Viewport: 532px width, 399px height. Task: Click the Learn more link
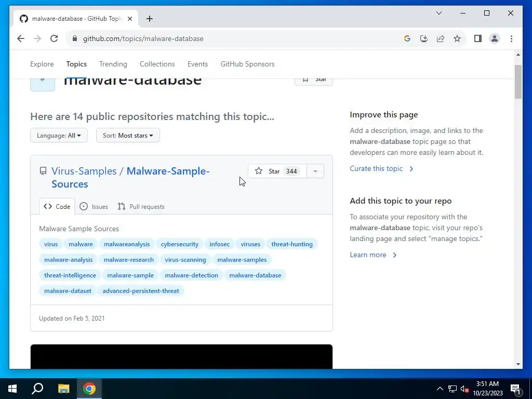pyautogui.click(x=373, y=255)
